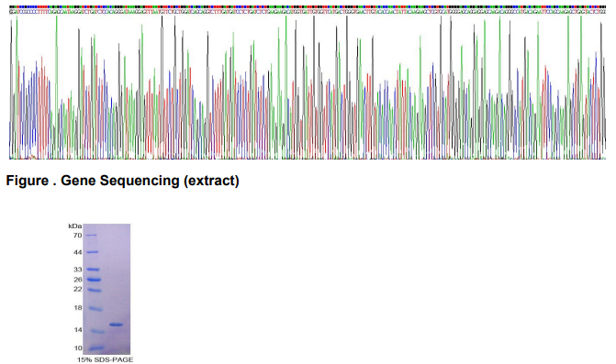Select the 33 kDa marker label

tap(77, 270)
